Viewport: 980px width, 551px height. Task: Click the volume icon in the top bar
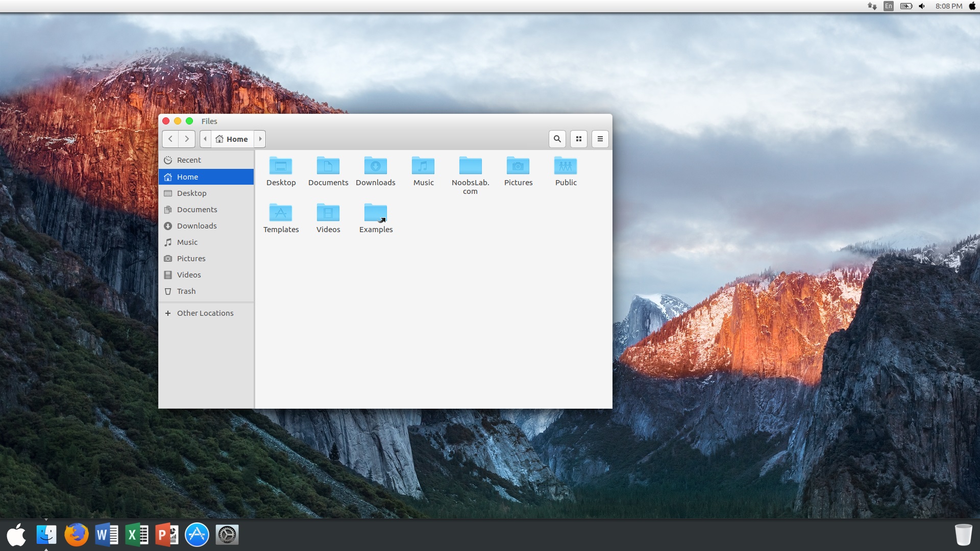click(921, 6)
